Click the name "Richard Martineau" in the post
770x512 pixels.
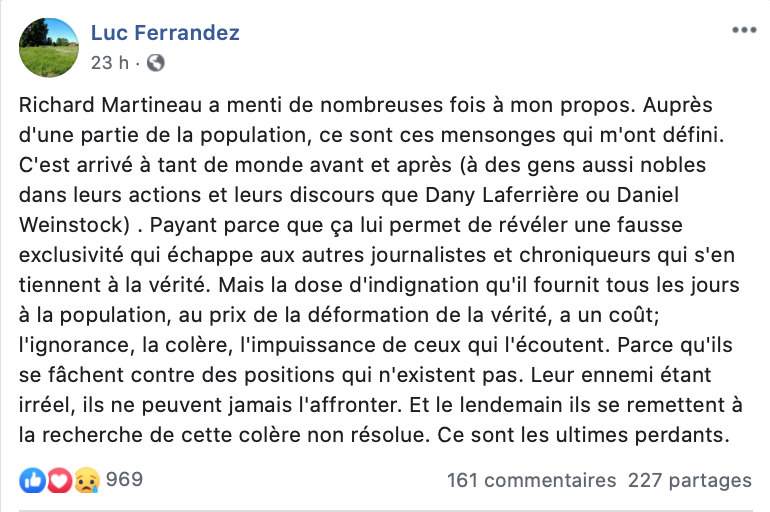110,105
